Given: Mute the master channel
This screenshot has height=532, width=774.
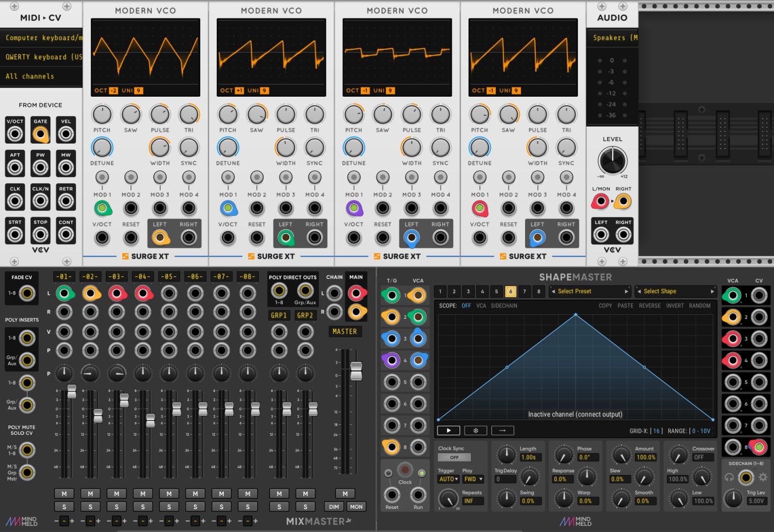Looking at the screenshot, I should coord(345,494).
